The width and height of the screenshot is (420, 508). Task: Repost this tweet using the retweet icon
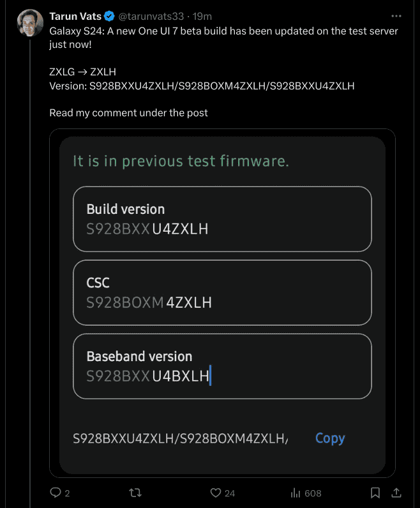(x=135, y=493)
